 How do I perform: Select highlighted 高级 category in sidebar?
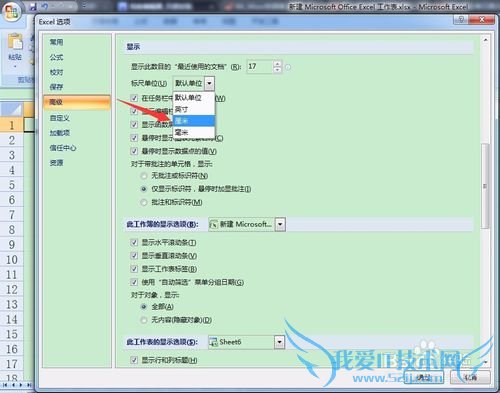[x=77, y=102]
